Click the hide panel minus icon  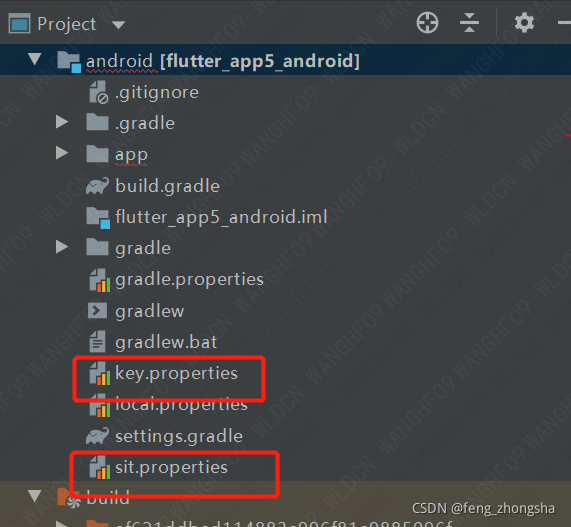point(564,23)
